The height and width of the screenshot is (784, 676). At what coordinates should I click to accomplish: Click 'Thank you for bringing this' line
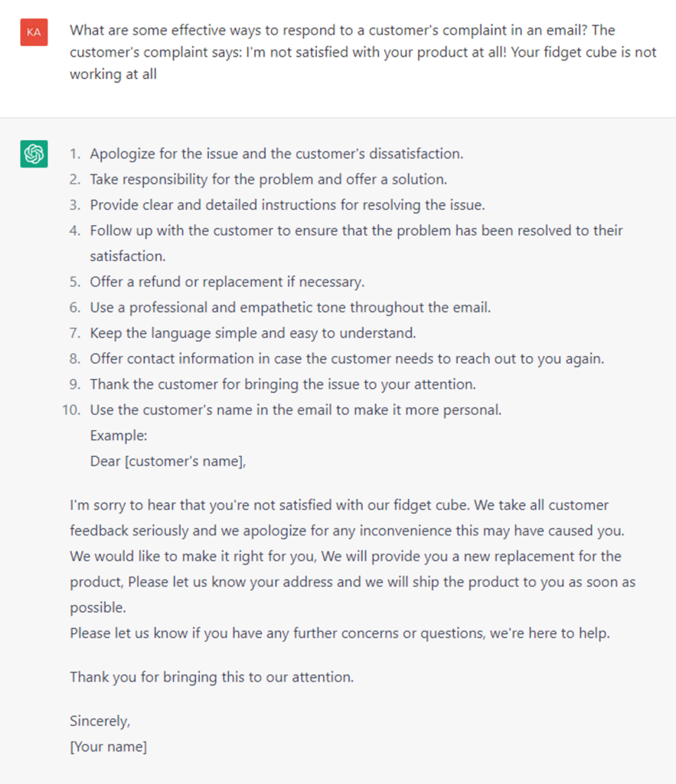[211, 677]
